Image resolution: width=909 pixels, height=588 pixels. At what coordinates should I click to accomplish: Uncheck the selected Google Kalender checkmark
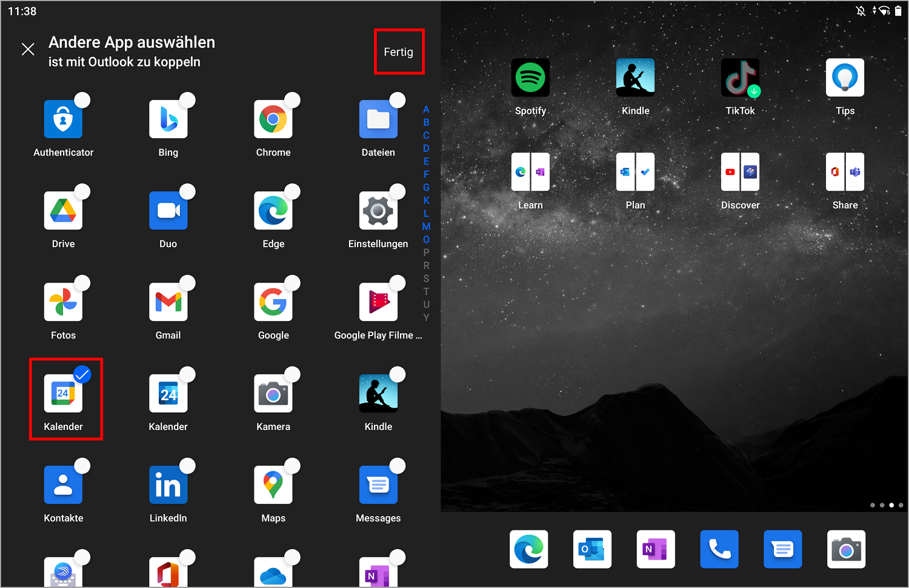point(82,375)
